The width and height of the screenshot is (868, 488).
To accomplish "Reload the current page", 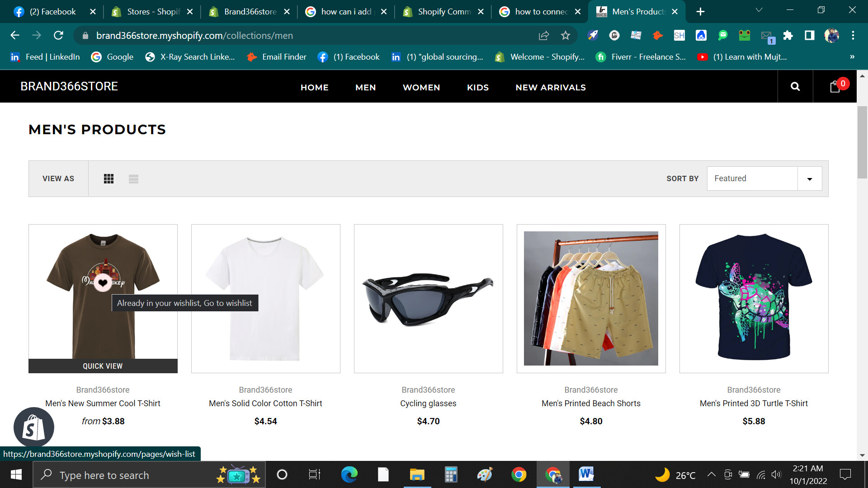I will coord(58,36).
